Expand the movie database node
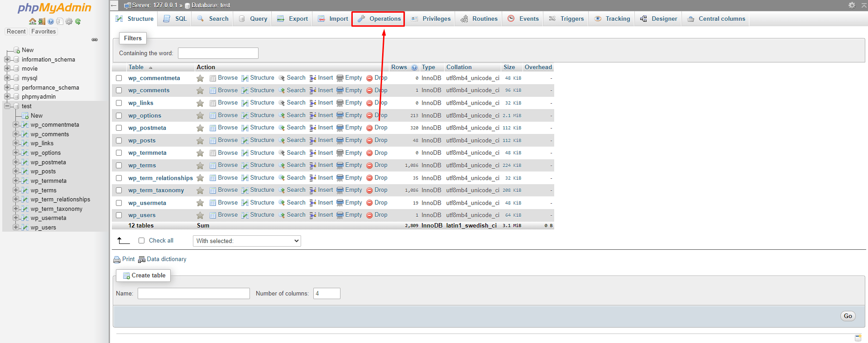Viewport: 868px width, 343px height. [x=7, y=69]
